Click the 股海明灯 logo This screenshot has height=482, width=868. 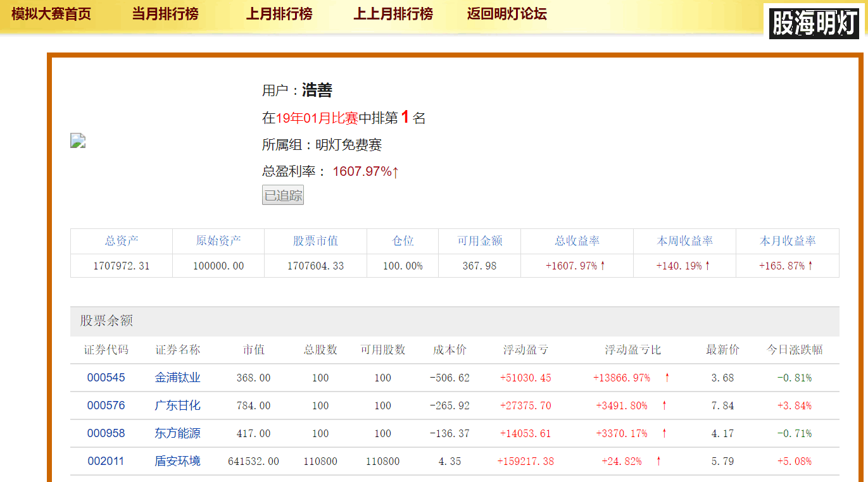pos(814,23)
